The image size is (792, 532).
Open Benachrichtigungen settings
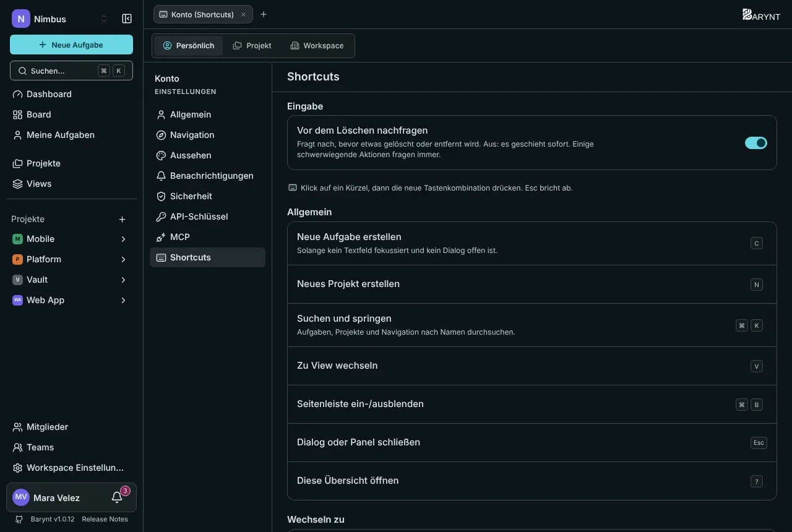[207, 176]
